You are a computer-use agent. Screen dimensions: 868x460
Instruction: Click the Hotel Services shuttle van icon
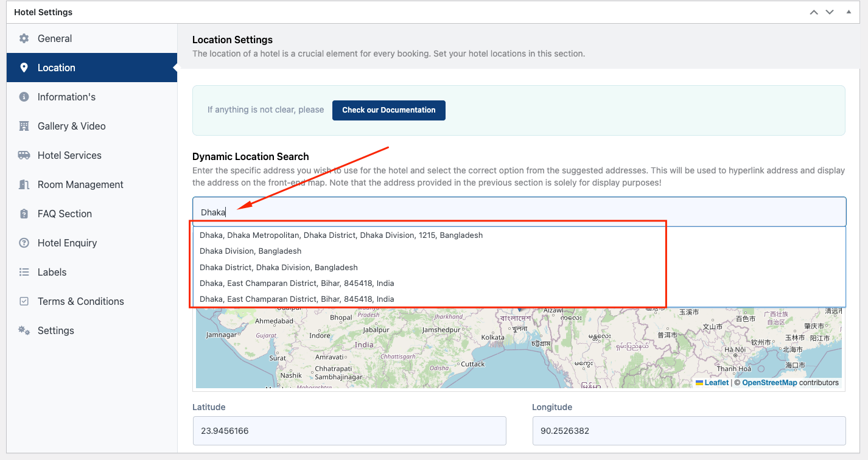click(24, 155)
